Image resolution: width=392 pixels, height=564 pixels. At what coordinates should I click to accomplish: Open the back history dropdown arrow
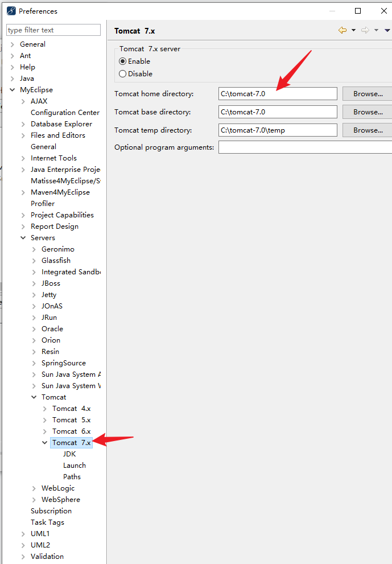click(353, 30)
